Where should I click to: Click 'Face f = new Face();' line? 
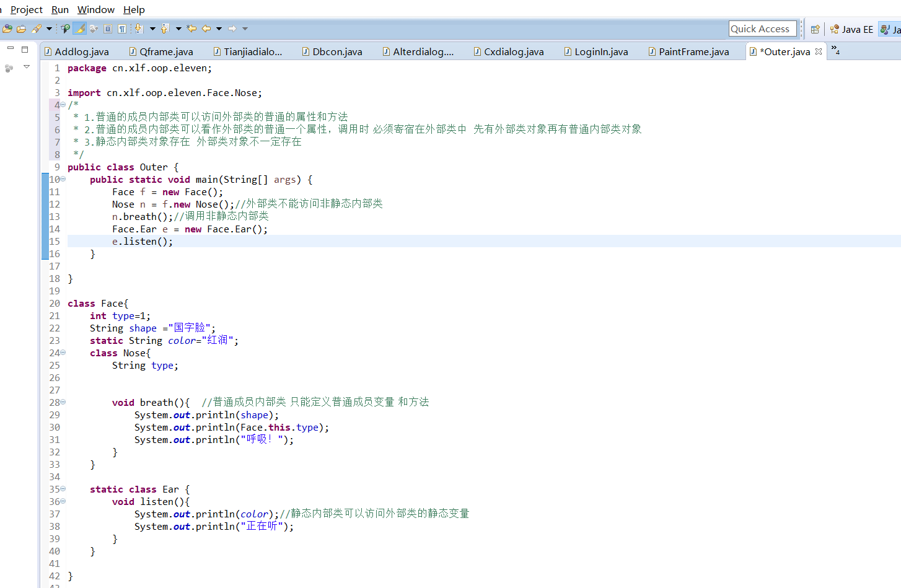pos(167,192)
